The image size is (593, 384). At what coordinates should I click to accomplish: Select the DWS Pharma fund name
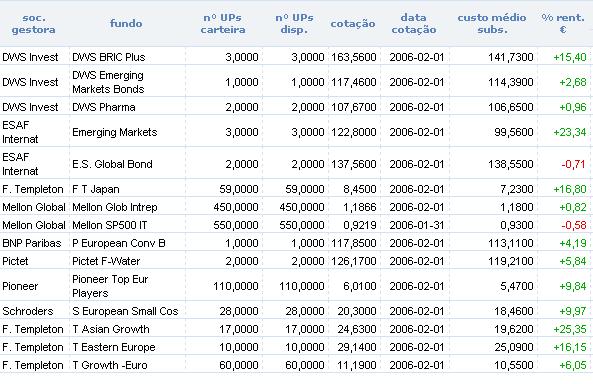[x=104, y=107]
